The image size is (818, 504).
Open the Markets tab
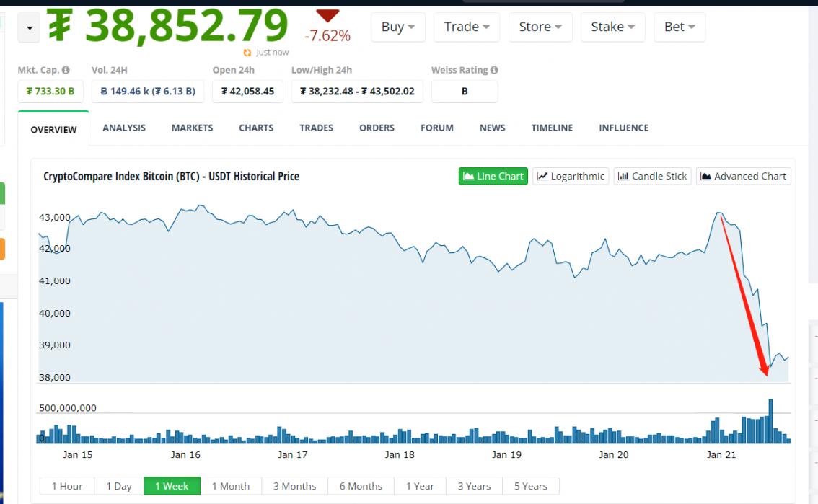(192, 128)
